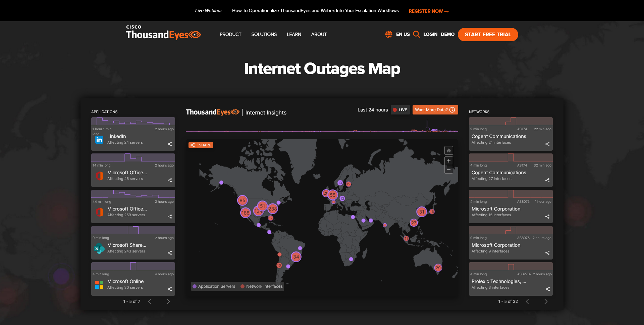Select the 31 cluster in East Asia
Image resolution: width=644 pixels, height=325 pixels.
(422, 212)
